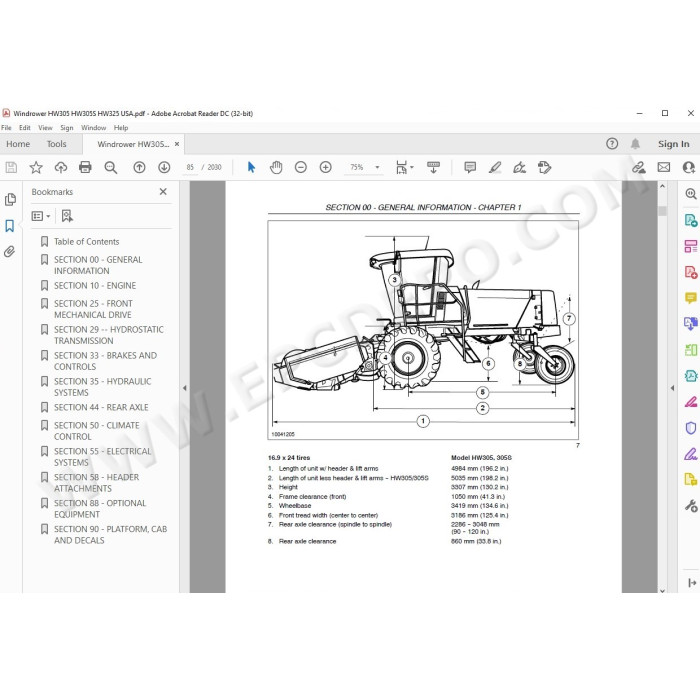Screen dimensions: 700x700
Task: Expand the right tools pane labels
Action: pyautogui.click(x=692, y=583)
